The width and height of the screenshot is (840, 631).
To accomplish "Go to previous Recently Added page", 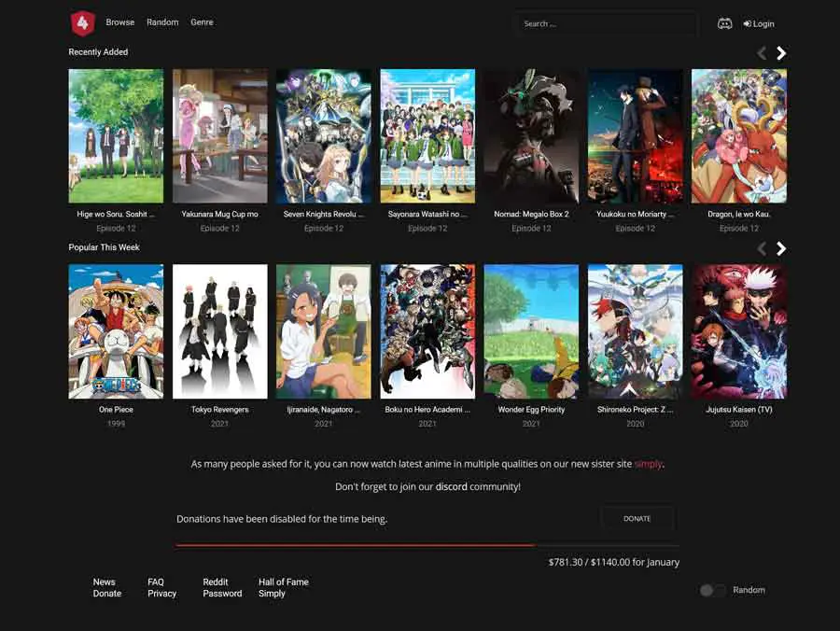I will [x=762, y=53].
